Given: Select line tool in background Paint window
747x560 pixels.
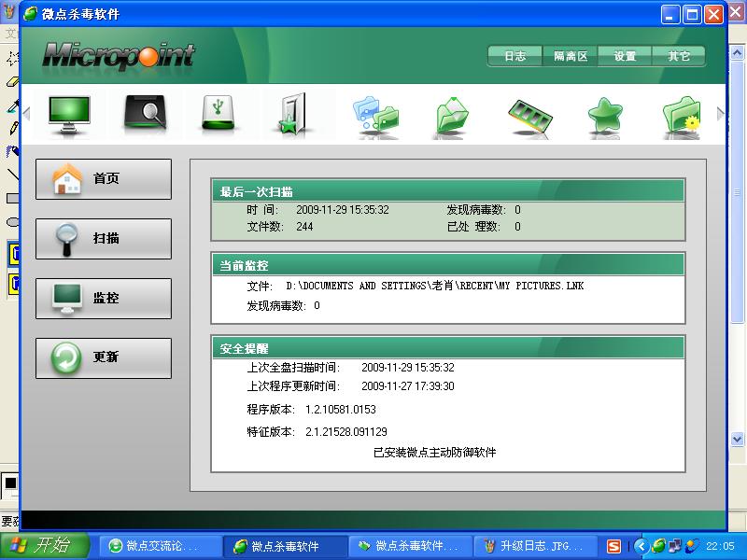Looking at the screenshot, I should tap(13, 174).
